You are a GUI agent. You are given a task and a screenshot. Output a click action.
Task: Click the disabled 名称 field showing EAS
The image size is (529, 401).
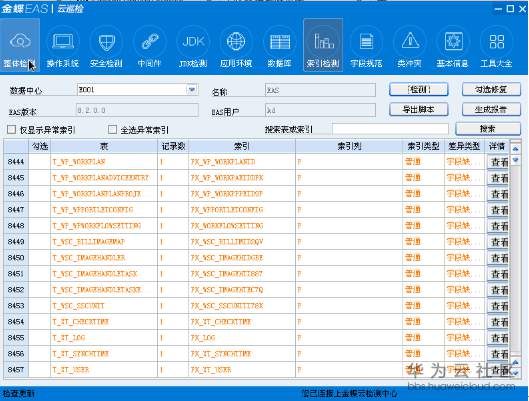[x=320, y=90]
